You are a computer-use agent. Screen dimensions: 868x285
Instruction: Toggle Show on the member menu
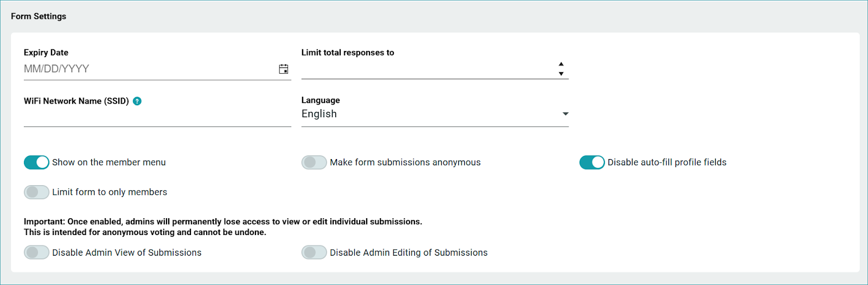point(36,162)
